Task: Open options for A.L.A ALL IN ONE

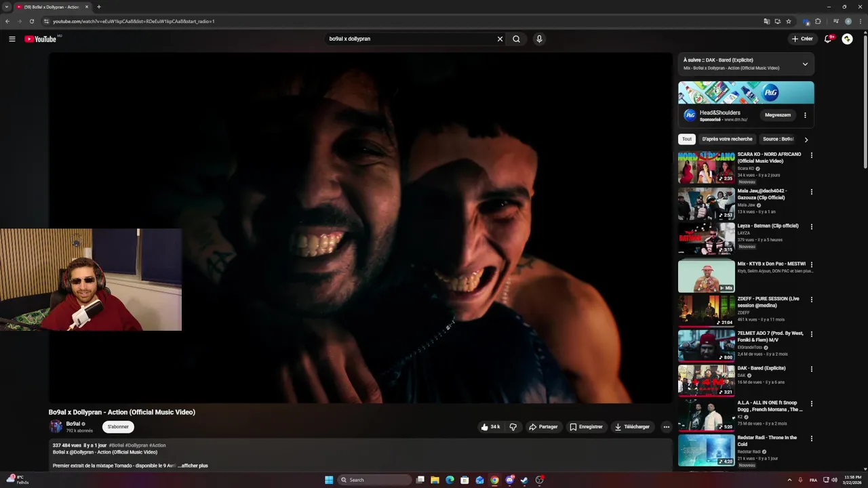Action: (x=811, y=403)
